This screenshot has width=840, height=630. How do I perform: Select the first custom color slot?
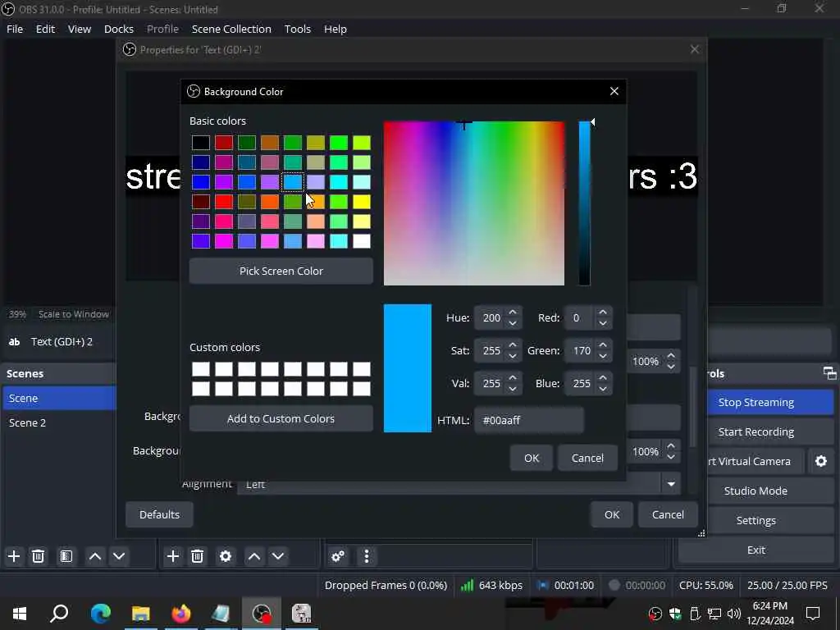(201, 369)
